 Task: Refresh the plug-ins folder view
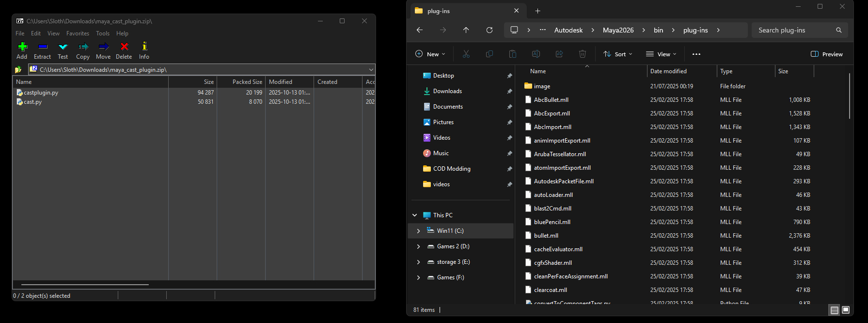[x=489, y=30]
